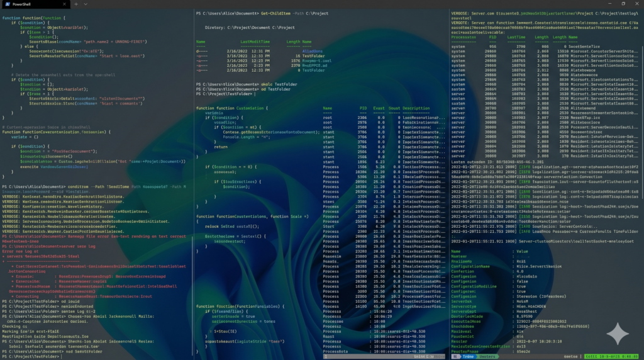The height and width of the screenshot is (360, 644).
Task: Click the '# Detete the' comment line
Action: pyautogui.click(x=63, y=75)
